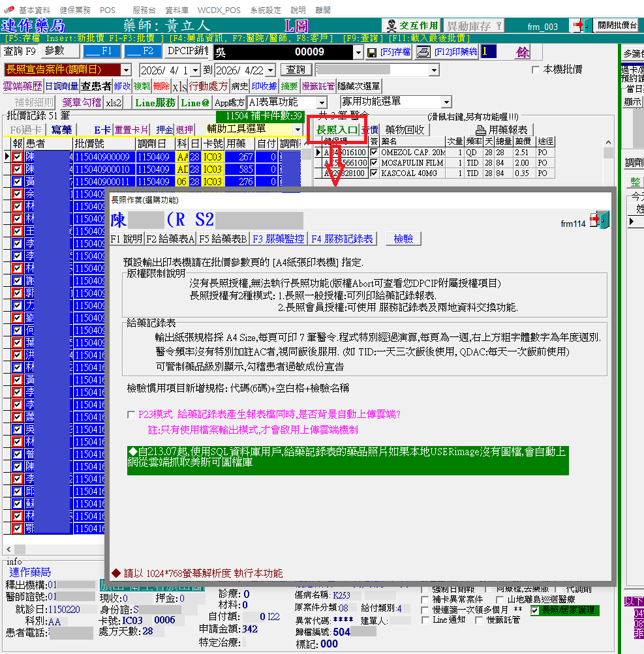
Task: Open the 專用功能選單 dropdown
Action: click(446, 102)
